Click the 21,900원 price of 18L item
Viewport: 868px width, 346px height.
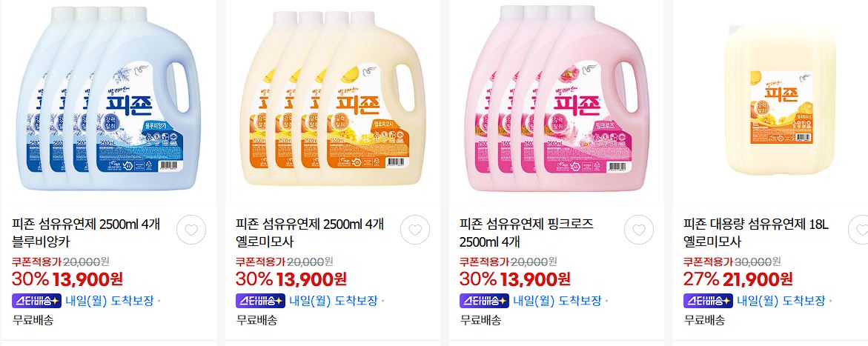point(758,279)
